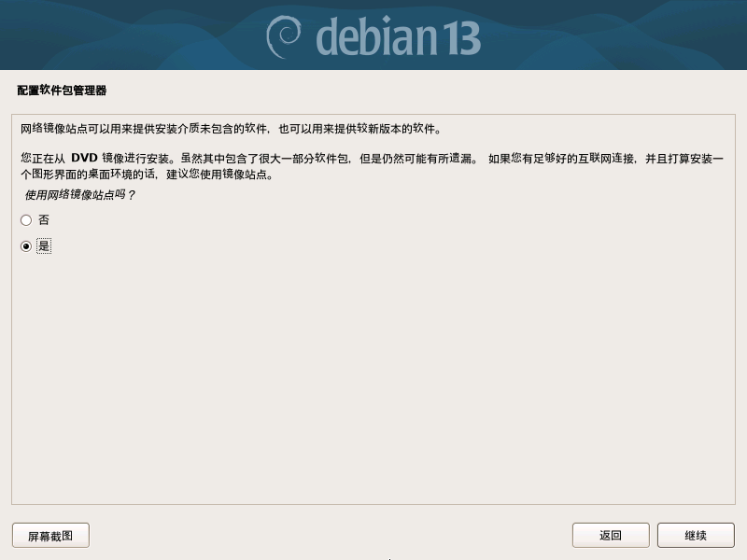Capture the screen with the 屏幕截图 button
This screenshot has width=747, height=560.
coord(50,536)
